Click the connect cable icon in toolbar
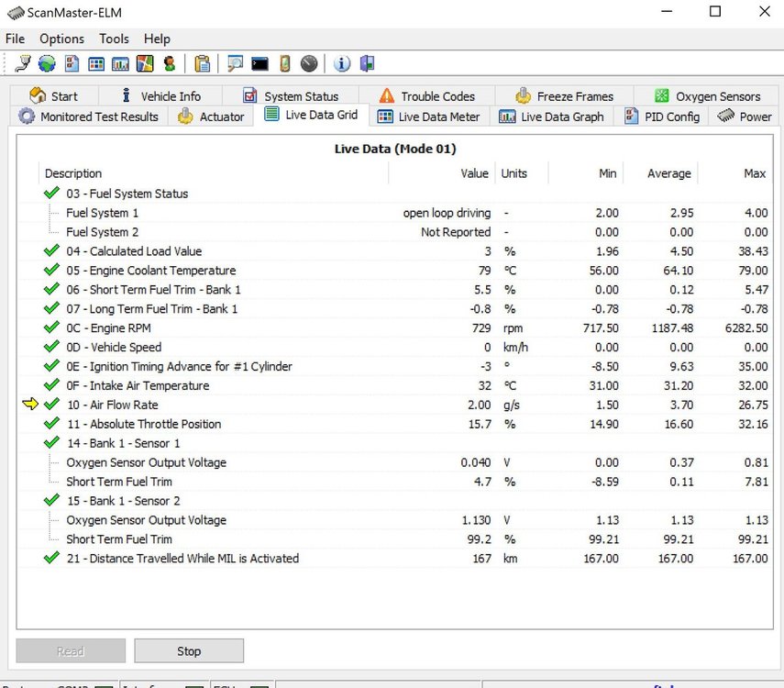Screen dimensions: 784x688 click(23, 63)
